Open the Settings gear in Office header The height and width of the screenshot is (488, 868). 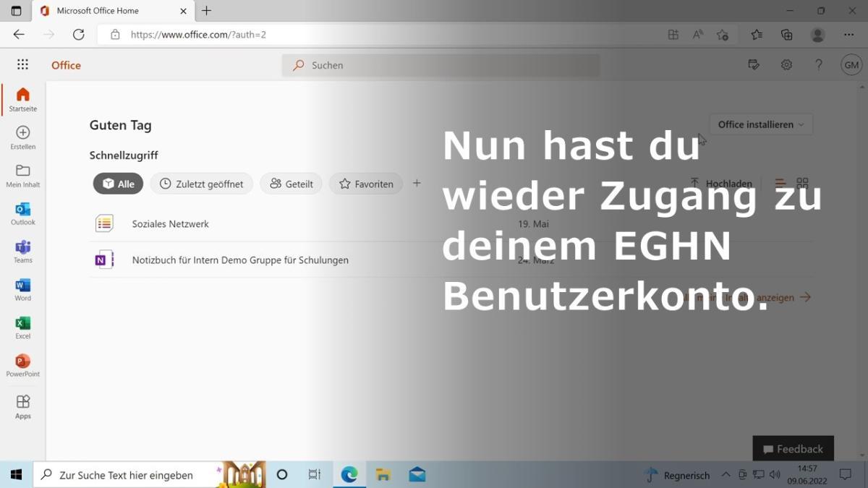click(786, 65)
